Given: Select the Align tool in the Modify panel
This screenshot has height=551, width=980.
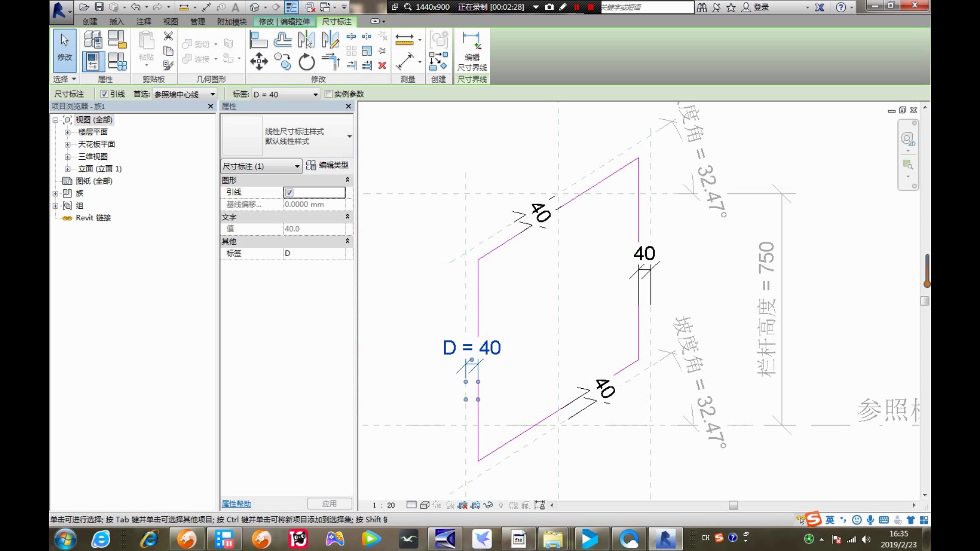Looking at the screenshot, I should [258, 40].
